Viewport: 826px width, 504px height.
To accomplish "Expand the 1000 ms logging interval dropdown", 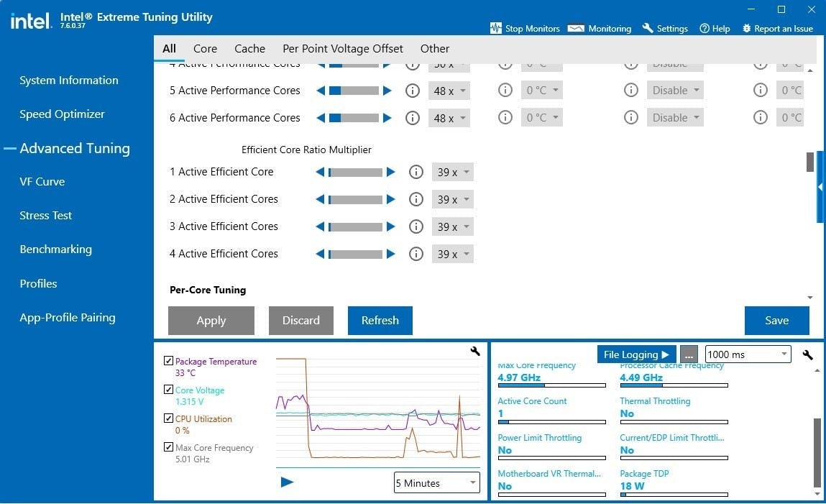I will coord(748,354).
